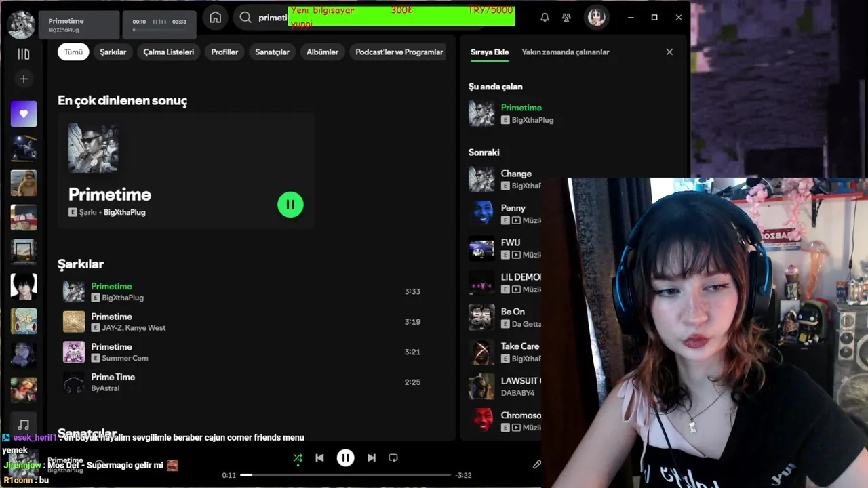Viewport: 868px width, 488px height.
Task: Click the pencil icon near player bar
Action: click(536, 464)
